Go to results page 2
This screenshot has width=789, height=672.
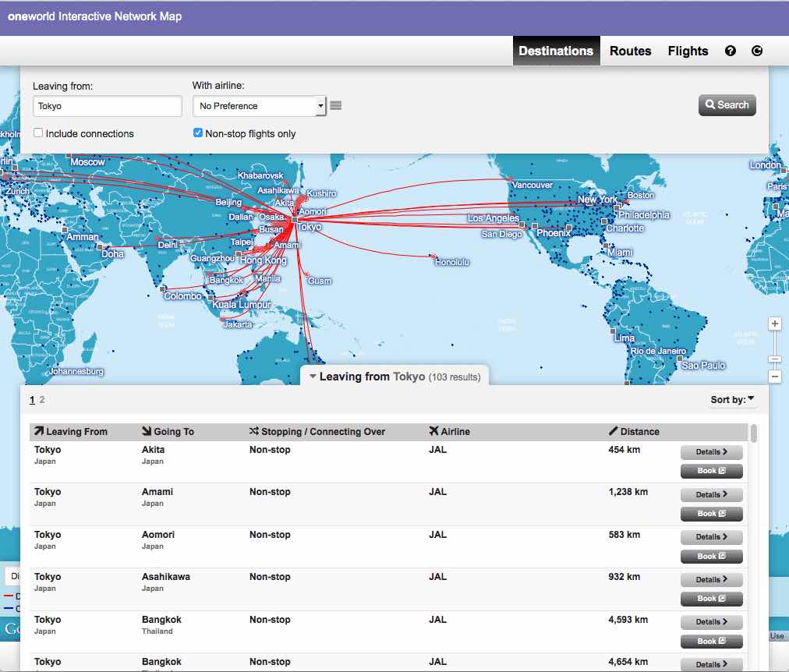click(42, 399)
